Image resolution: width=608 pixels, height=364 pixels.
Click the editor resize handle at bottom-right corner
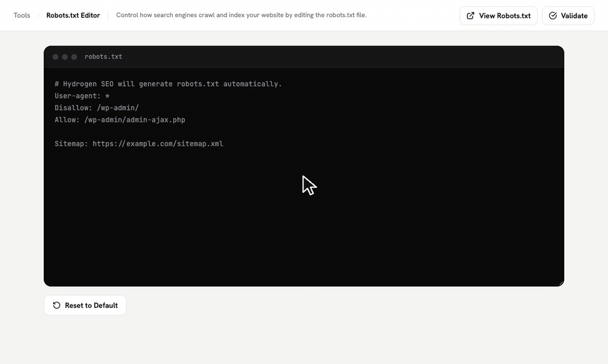pyautogui.click(x=561, y=284)
